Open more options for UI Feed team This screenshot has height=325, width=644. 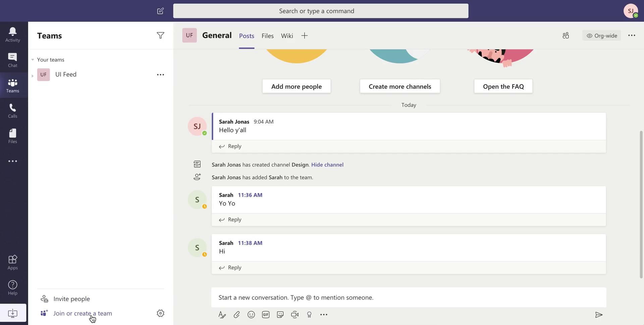(160, 75)
